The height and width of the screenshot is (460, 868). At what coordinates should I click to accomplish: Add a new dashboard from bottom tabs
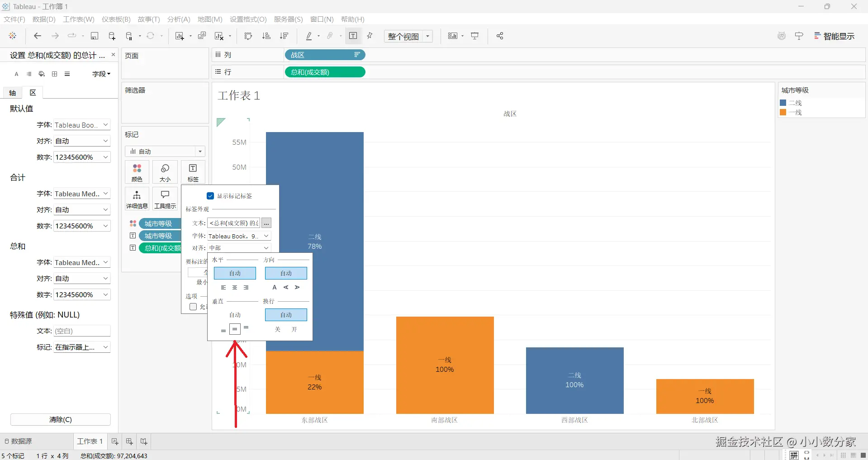(x=129, y=441)
